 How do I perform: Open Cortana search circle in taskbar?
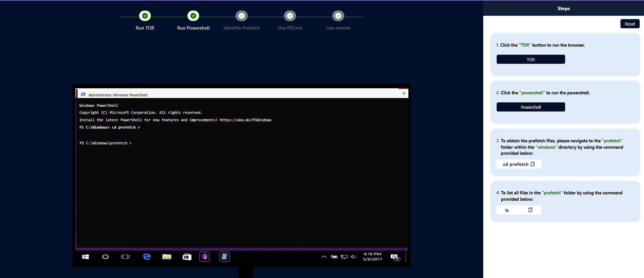pos(105,257)
